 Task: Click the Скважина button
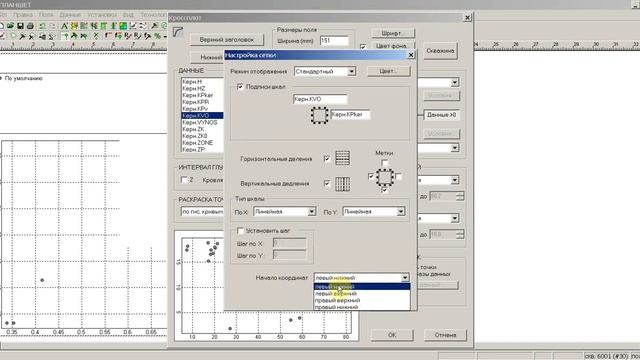point(440,51)
